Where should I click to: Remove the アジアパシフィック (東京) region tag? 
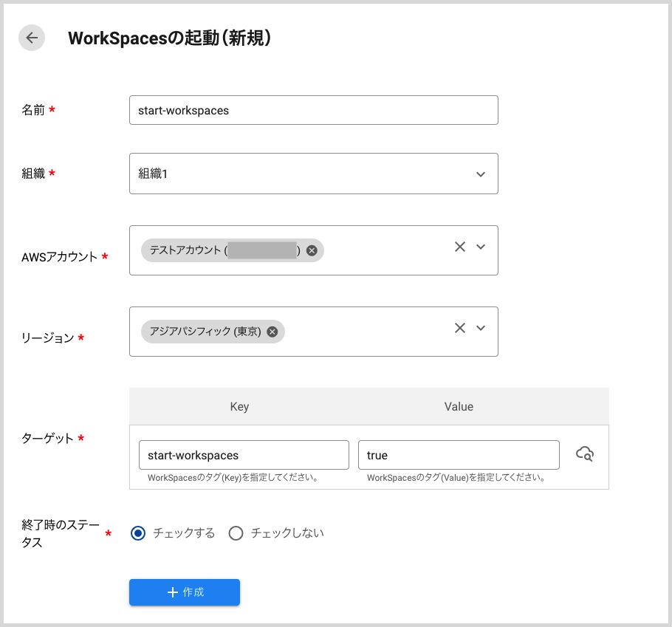[272, 332]
